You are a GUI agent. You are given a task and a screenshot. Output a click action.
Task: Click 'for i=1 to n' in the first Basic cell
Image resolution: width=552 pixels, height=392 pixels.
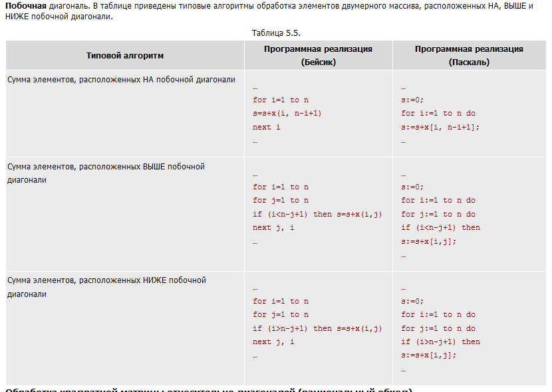[281, 100]
